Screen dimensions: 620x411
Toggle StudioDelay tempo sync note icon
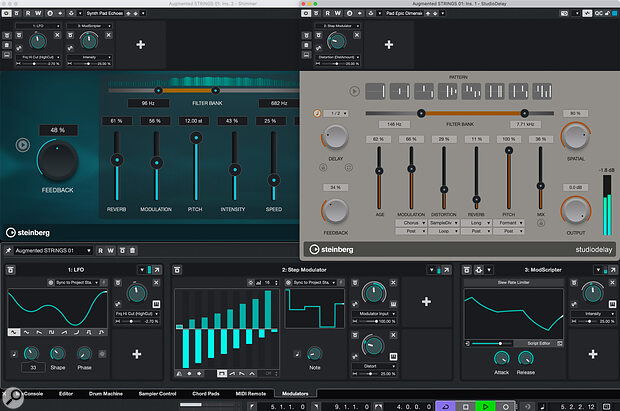pyautogui.click(x=317, y=114)
